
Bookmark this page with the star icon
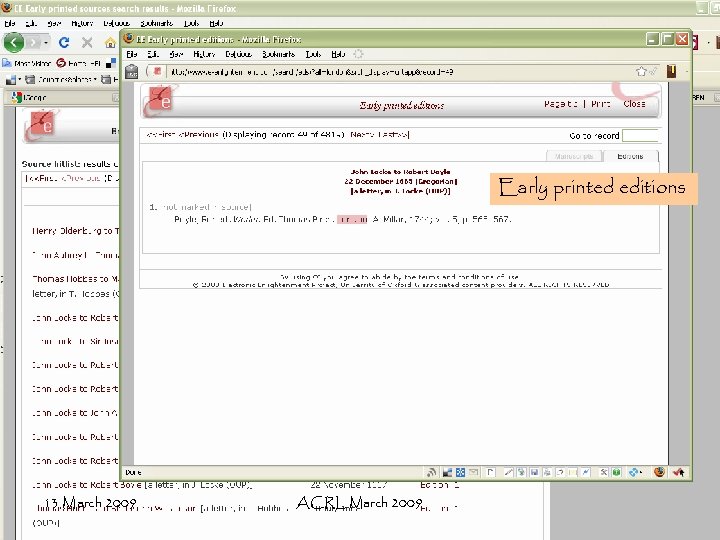641,71
